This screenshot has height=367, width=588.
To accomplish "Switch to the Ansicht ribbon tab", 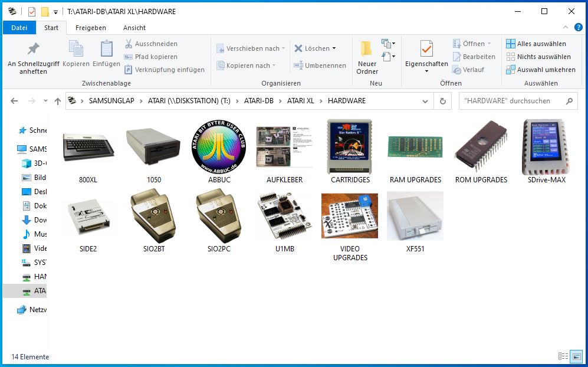I will tap(134, 27).
